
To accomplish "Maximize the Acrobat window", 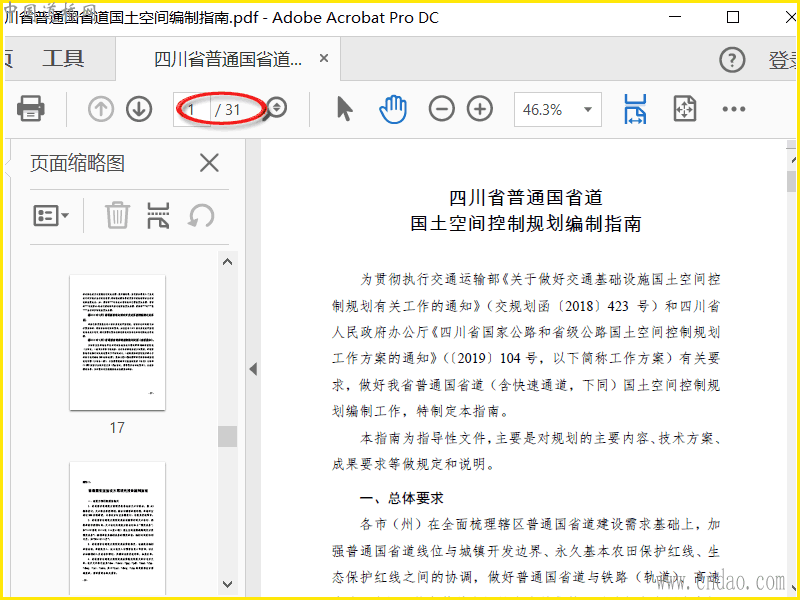I will [x=733, y=17].
